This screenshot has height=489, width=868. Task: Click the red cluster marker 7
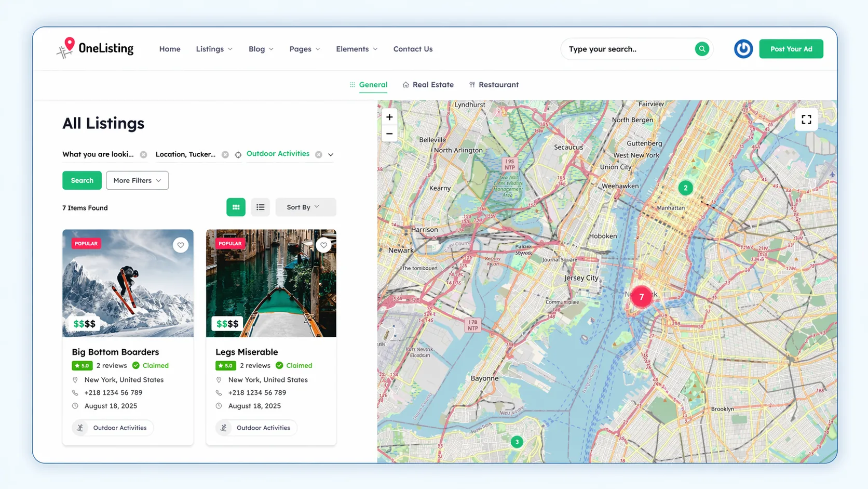coord(642,297)
